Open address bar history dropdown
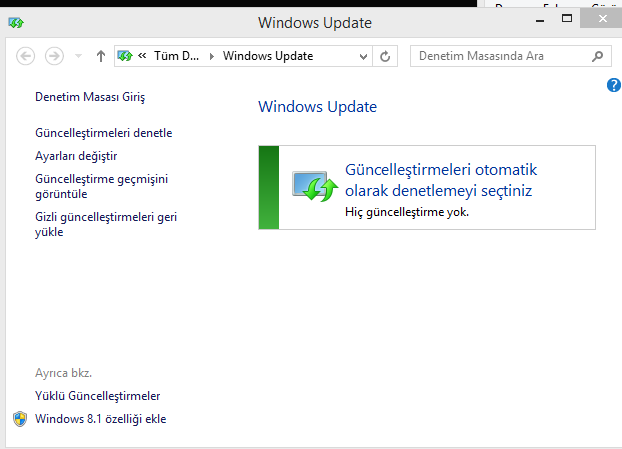The height and width of the screenshot is (449, 622). click(x=363, y=56)
